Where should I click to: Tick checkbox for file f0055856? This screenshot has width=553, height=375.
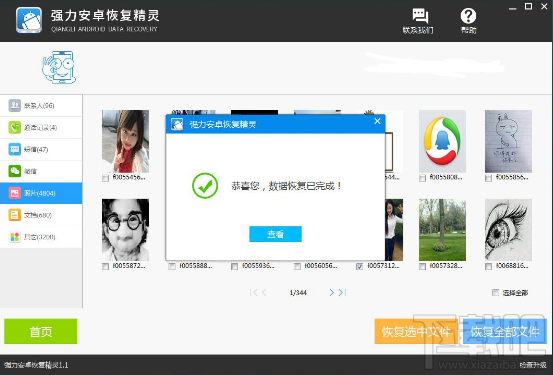488,178
